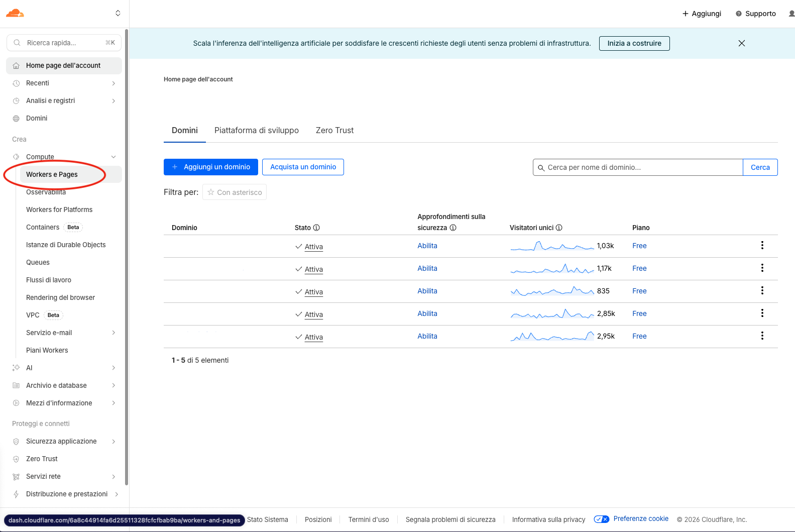This screenshot has height=532, width=795.
Task: Expand the AI section chevron
Action: point(114,368)
